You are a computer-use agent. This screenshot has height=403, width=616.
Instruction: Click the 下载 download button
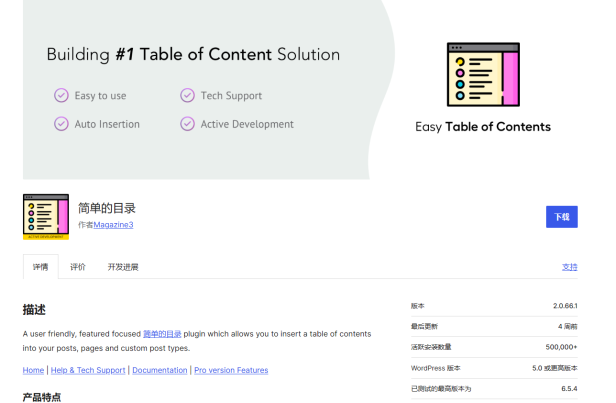click(x=561, y=217)
